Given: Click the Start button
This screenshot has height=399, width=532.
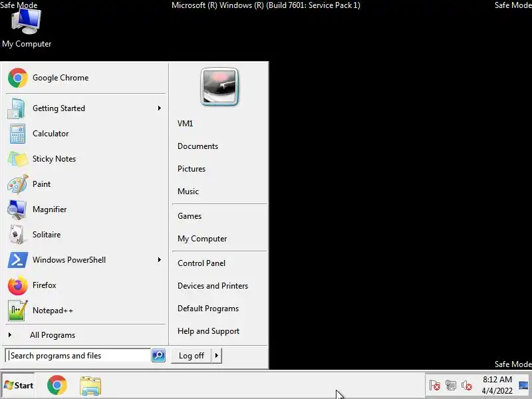Looking at the screenshot, I should pyautogui.click(x=19, y=385).
